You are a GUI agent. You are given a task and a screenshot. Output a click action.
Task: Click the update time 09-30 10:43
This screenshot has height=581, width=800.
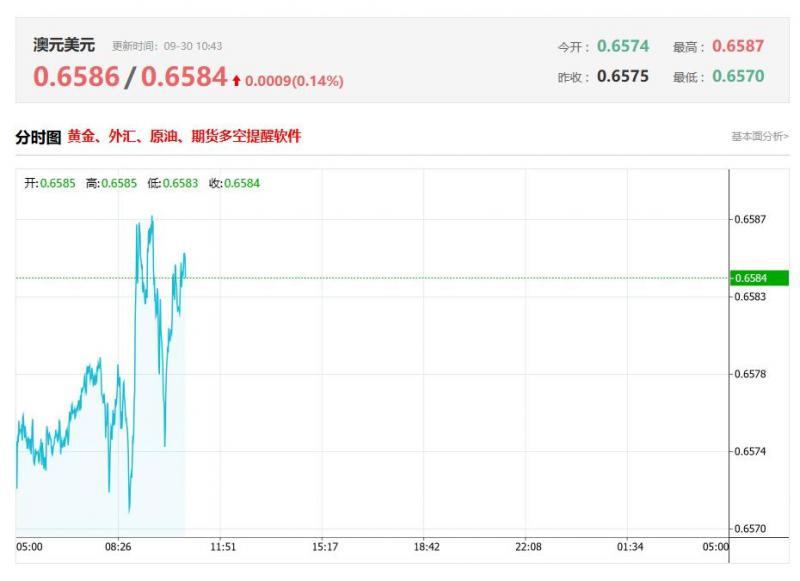[x=193, y=46]
